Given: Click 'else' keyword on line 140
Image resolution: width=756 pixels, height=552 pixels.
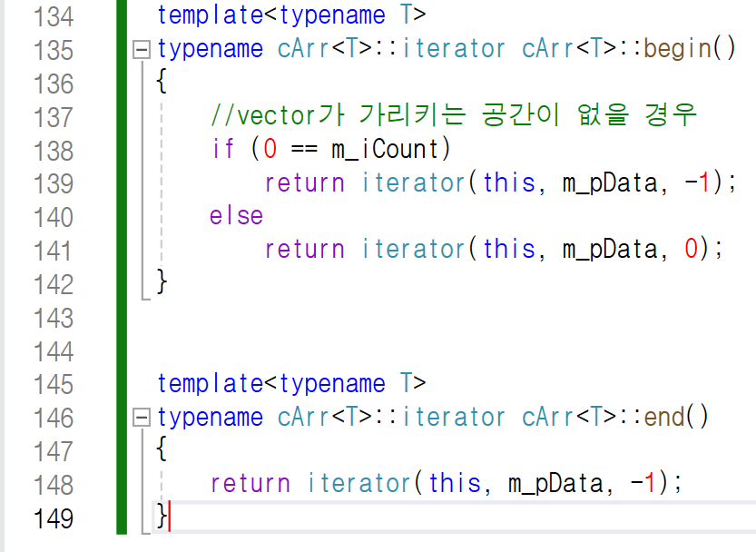Looking at the screenshot, I should pos(236,215).
